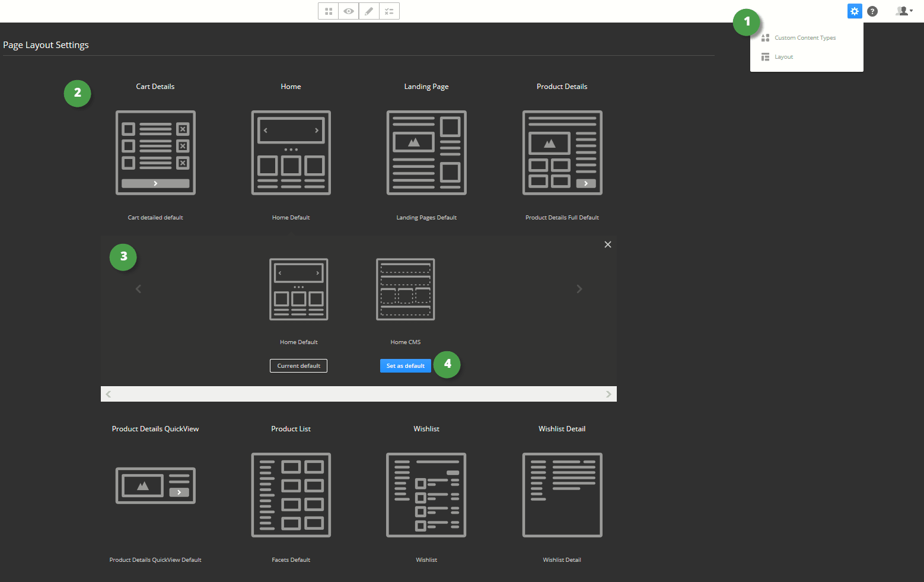Toggle the eye preview mode icon
The height and width of the screenshot is (582, 924).
point(349,11)
